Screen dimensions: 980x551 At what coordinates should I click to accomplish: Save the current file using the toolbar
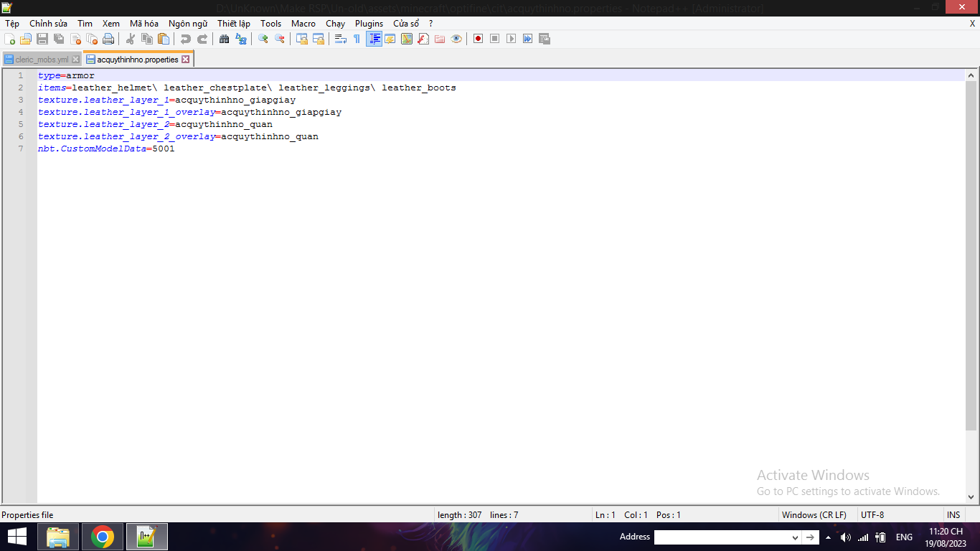tap(42, 39)
